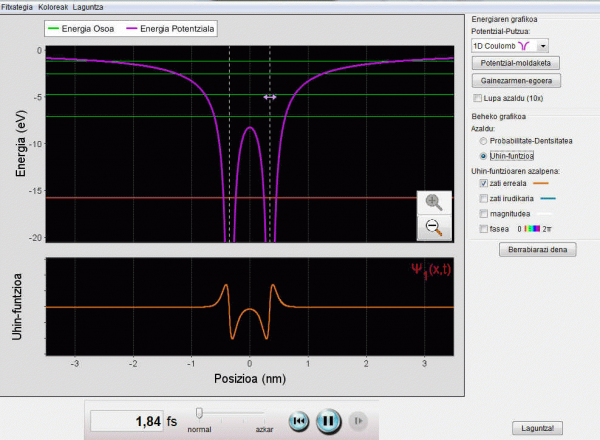600x440 pixels.
Task: Click the zoom in magnifier icon
Action: 434,203
